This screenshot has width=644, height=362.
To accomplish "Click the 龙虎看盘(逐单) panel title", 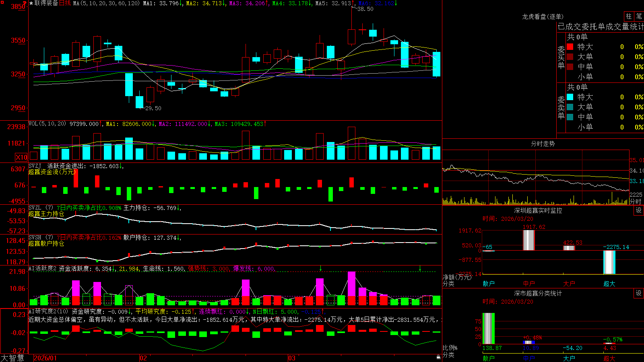I will point(543,16).
